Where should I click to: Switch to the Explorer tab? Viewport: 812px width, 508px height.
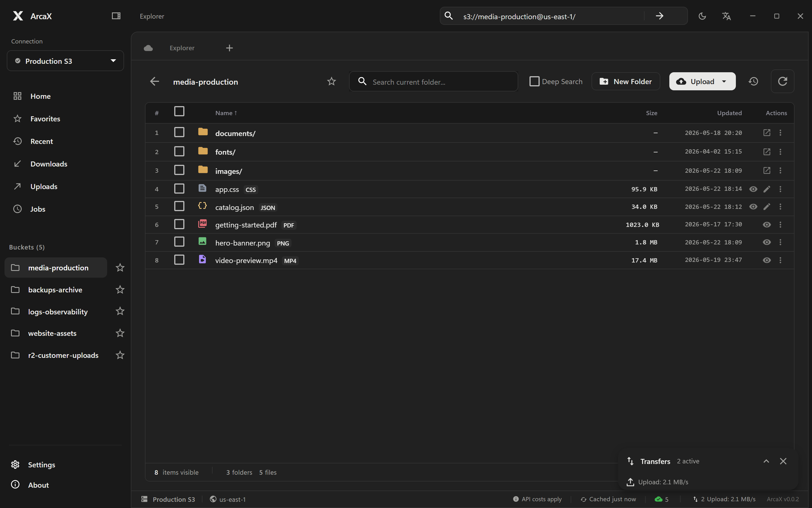click(182, 48)
